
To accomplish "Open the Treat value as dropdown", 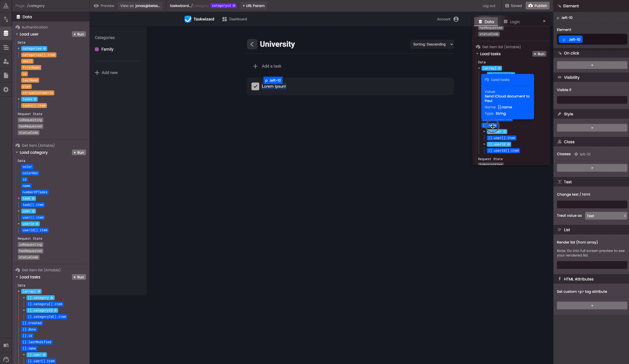I will click(606, 216).
